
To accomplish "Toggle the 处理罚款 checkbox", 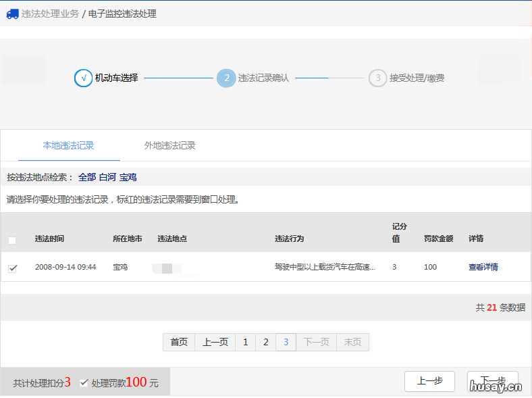I will pyautogui.click(x=84, y=382).
